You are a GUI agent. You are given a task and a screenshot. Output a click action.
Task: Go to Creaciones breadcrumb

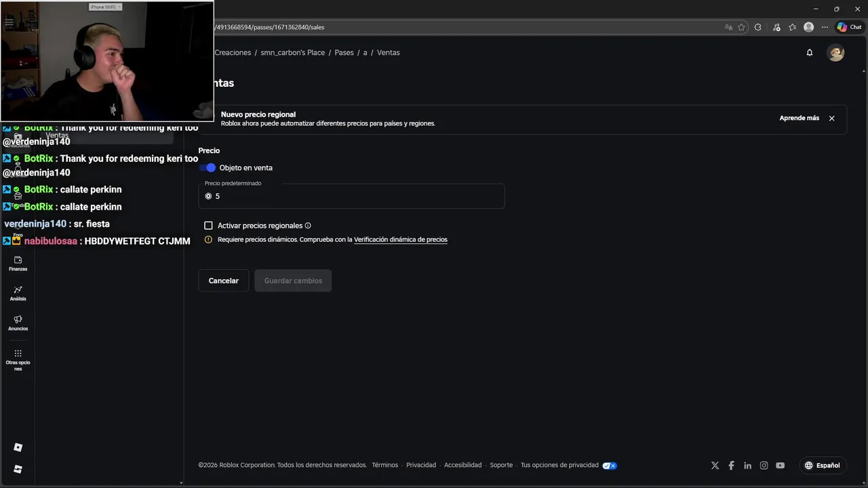(233, 52)
